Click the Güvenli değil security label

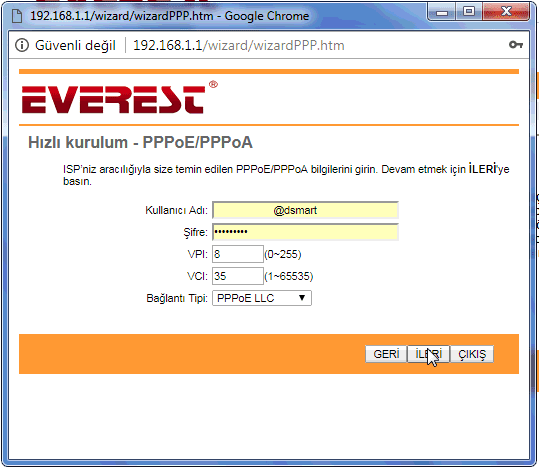pyautogui.click(x=75, y=45)
